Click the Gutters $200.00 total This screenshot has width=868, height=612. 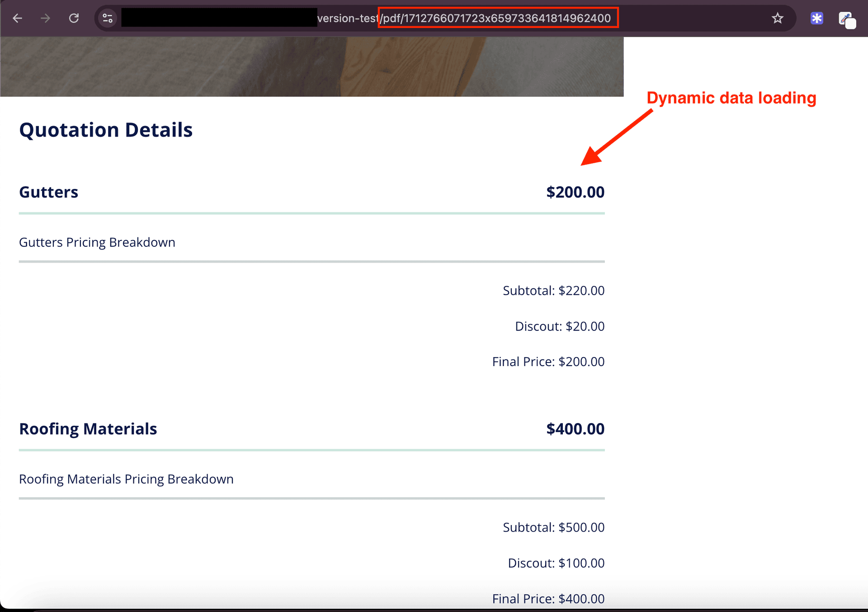point(575,192)
